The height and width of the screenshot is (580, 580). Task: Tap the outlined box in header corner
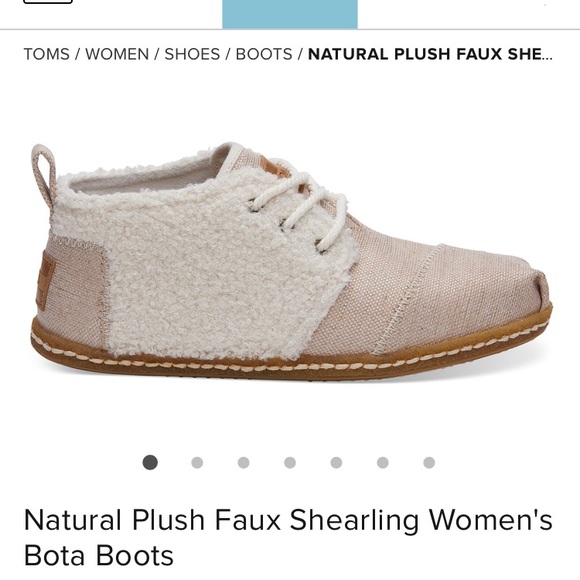tap(48, 1)
